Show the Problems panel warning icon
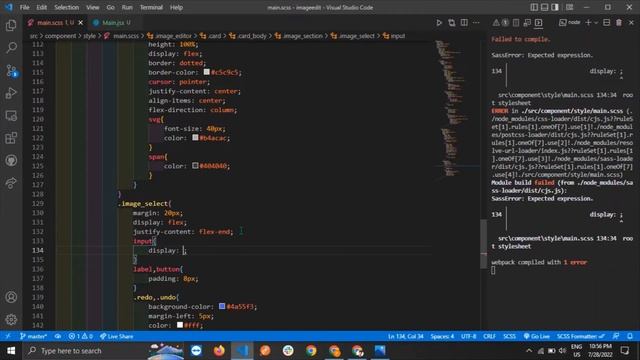The height and width of the screenshot is (360, 640). click(496, 23)
